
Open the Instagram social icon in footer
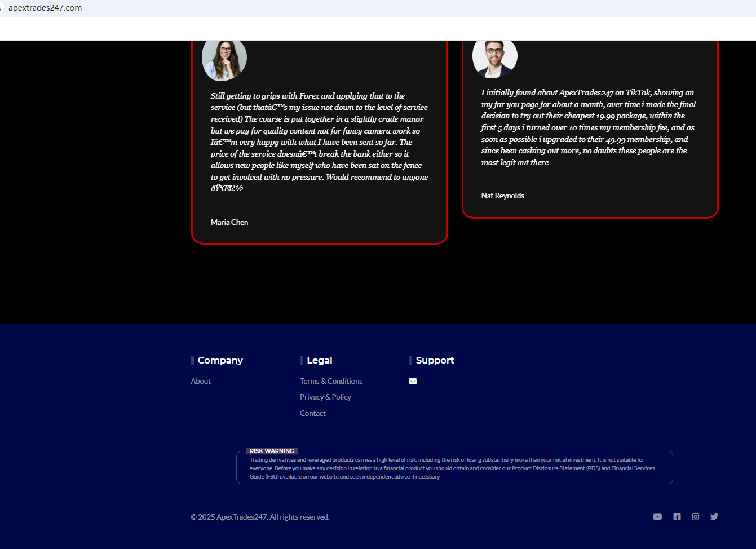coord(696,517)
